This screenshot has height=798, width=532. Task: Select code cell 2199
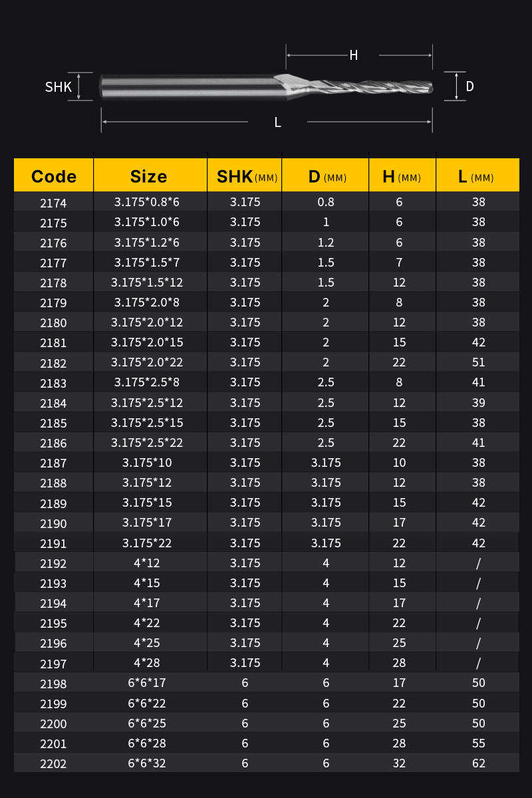point(53,704)
